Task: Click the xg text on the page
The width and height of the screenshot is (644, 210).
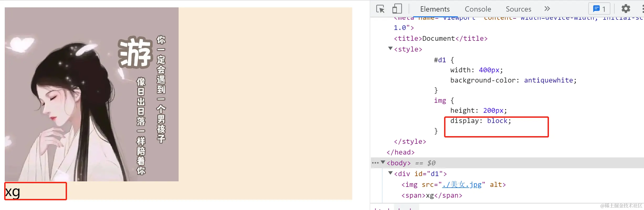Action: pyautogui.click(x=12, y=192)
